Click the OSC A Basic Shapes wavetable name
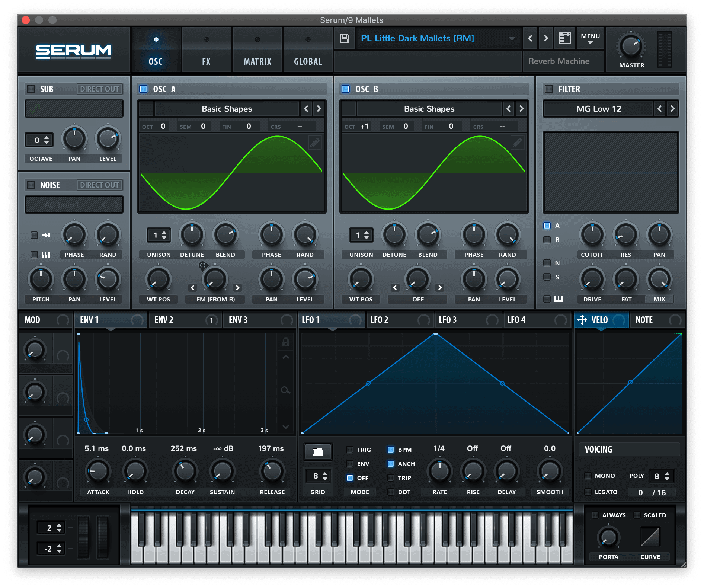The height and width of the screenshot is (588, 704). coord(227,109)
